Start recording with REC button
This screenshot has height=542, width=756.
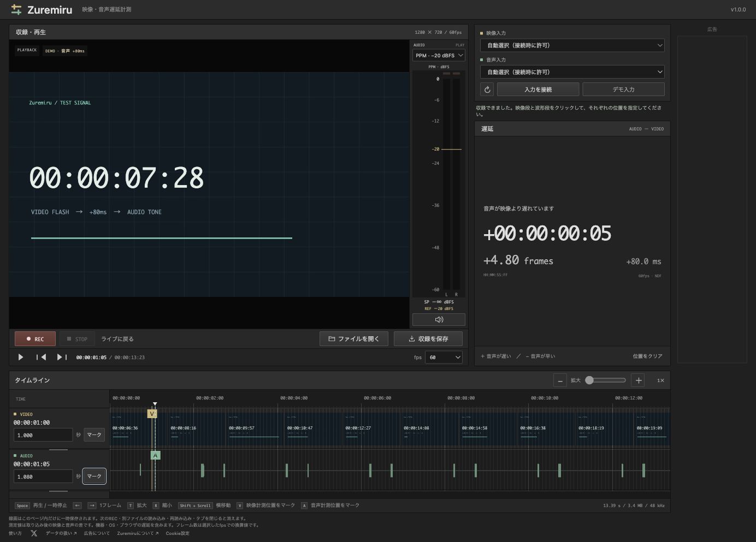(36, 339)
